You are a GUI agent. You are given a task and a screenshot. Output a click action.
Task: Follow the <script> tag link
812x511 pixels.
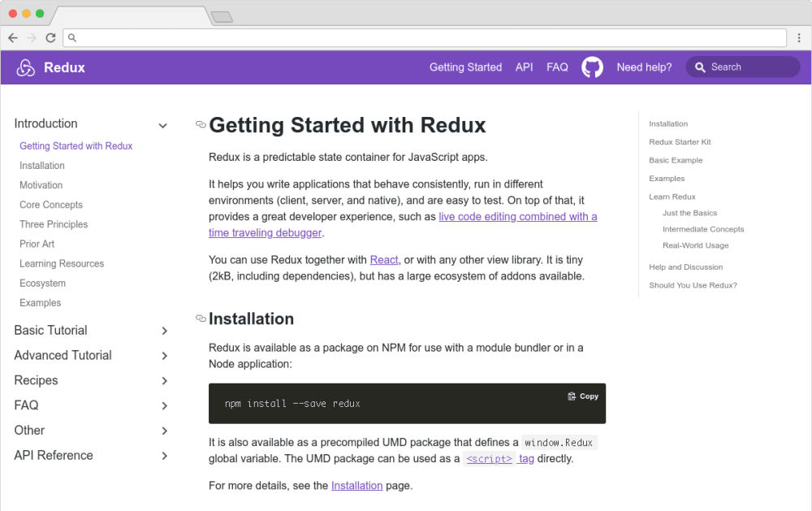tap(499, 459)
